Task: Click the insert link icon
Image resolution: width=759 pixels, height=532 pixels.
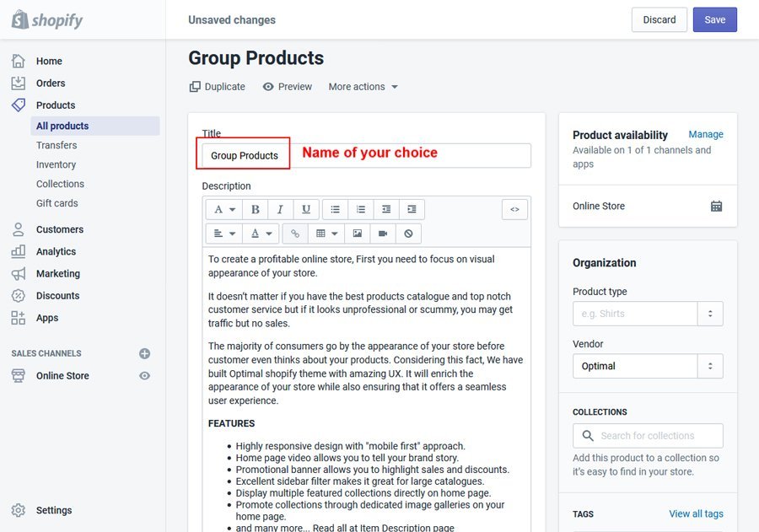Action: (x=294, y=234)
